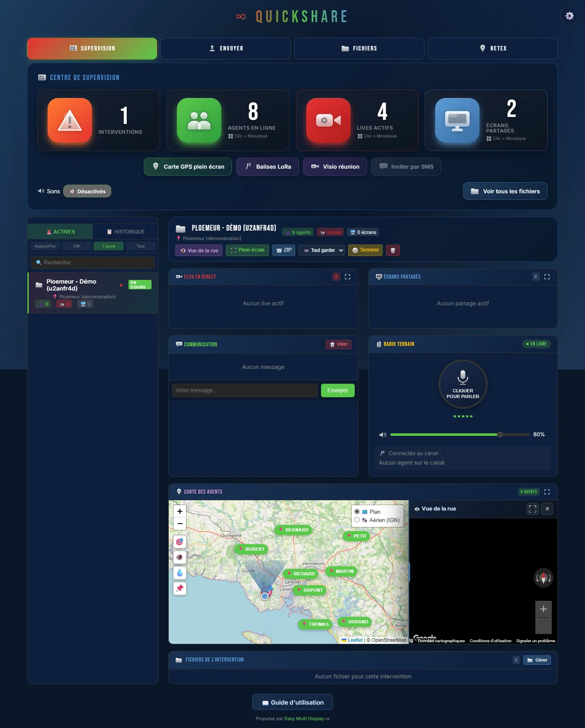Zoom out on the agents map
585x728 pixels.
(x=180, y=524)
